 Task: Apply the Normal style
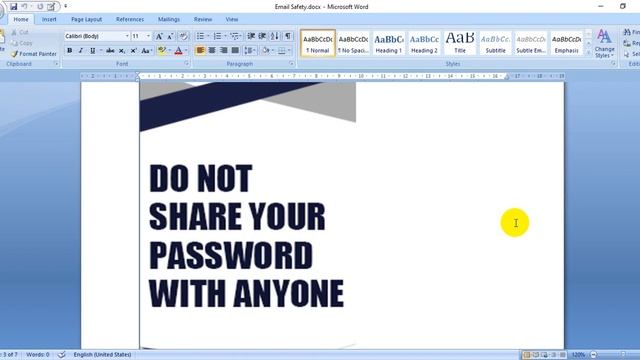318,43
